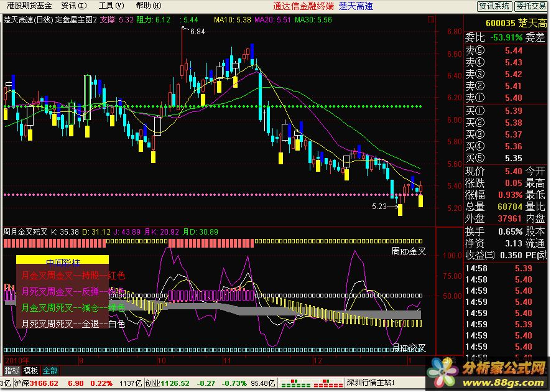
Task: Click the pink dotted support line at 5.32
Action: click(x=213, y=194)
